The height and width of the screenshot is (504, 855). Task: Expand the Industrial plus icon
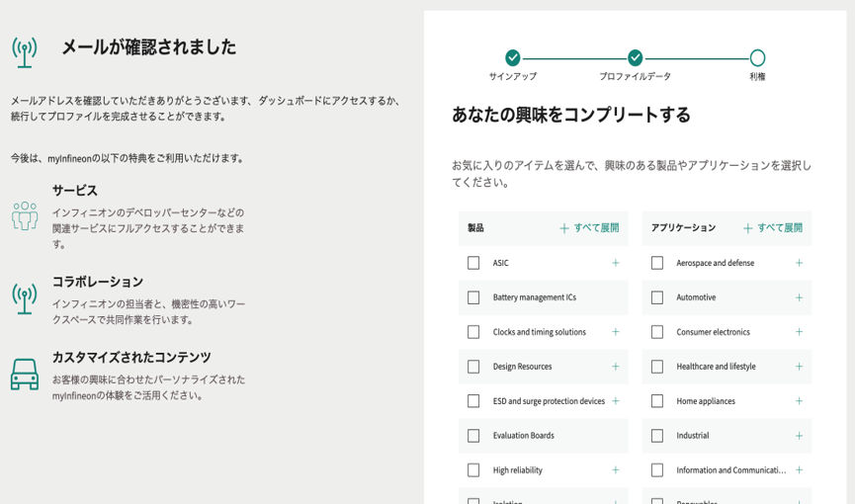tap(799, 435)
